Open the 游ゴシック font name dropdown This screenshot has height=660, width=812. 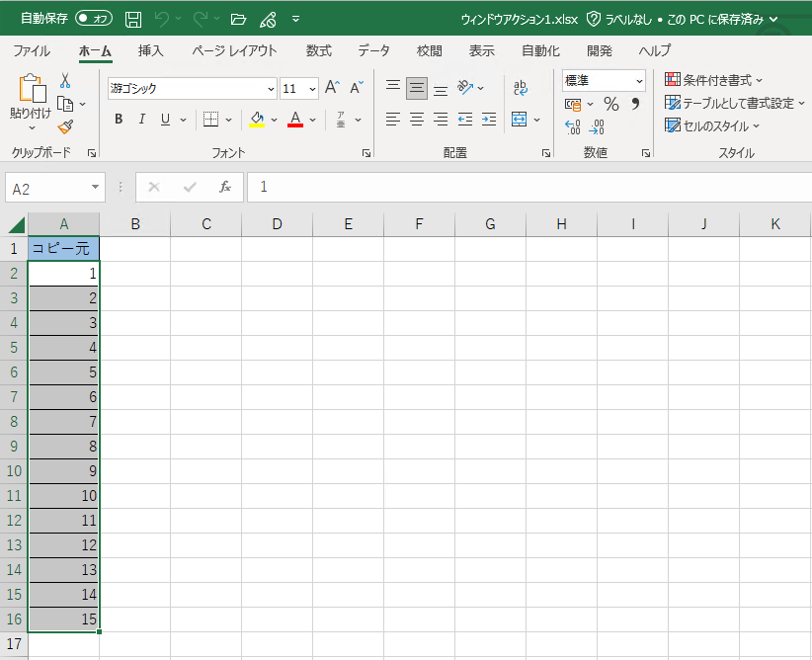click(270, 88)
